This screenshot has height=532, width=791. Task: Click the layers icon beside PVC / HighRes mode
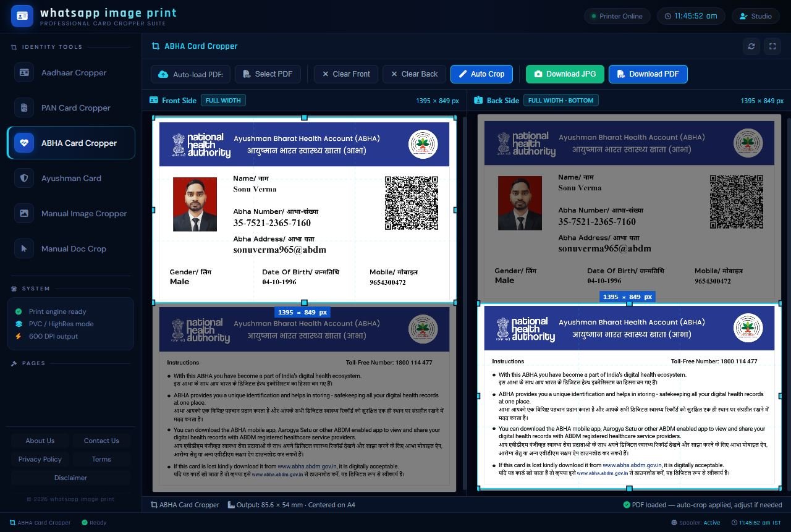click(19, 324)
